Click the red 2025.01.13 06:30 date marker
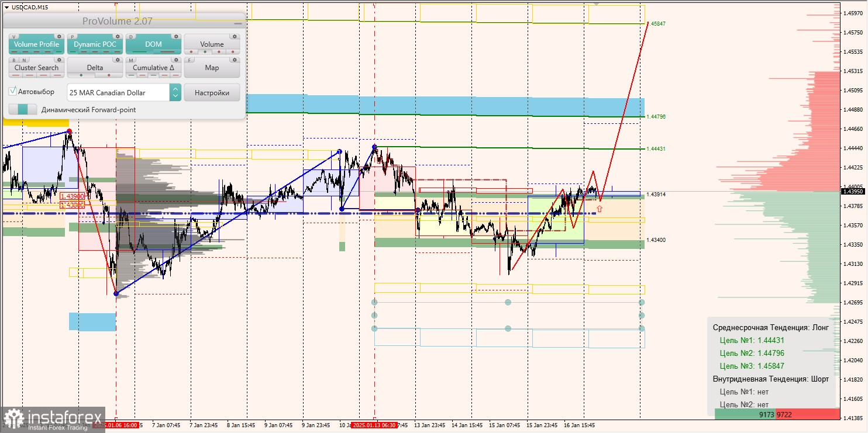The width and height of the screenshot is (868, 433). pos(374,425)
